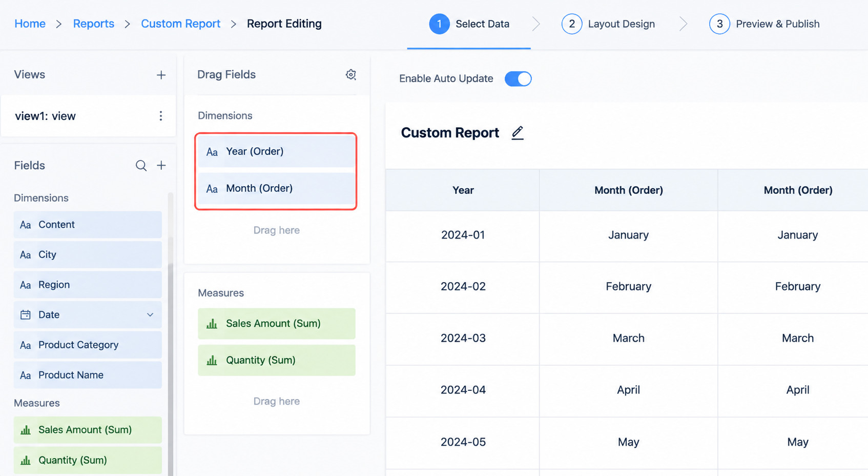
Task: Select the Product Name field
Action: click(88, 375)
